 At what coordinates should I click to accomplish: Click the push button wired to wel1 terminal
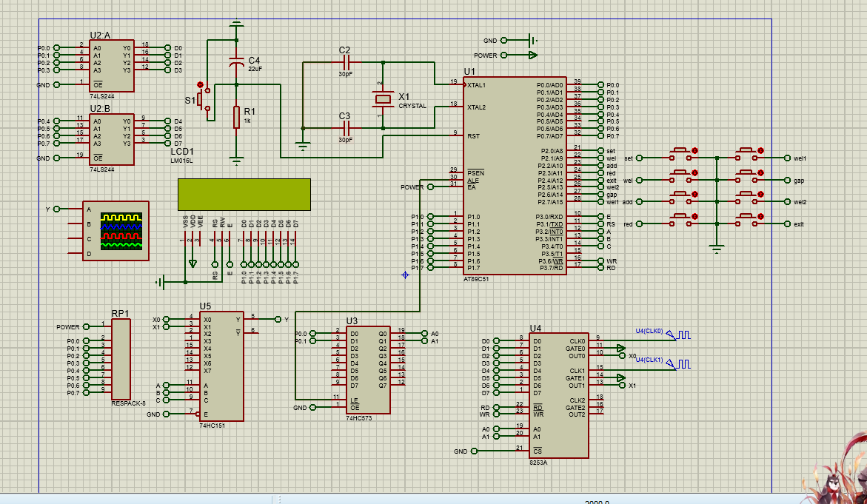click(x=748, y=155)
